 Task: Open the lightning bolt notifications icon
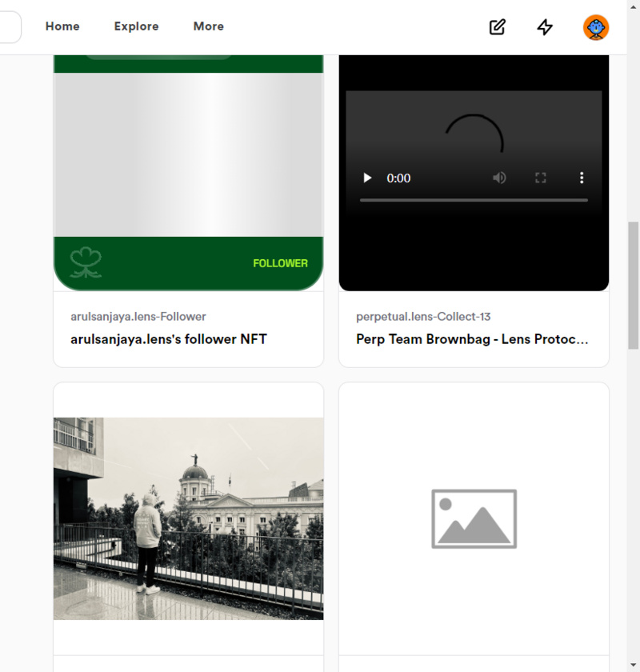(x=545, y=27)
